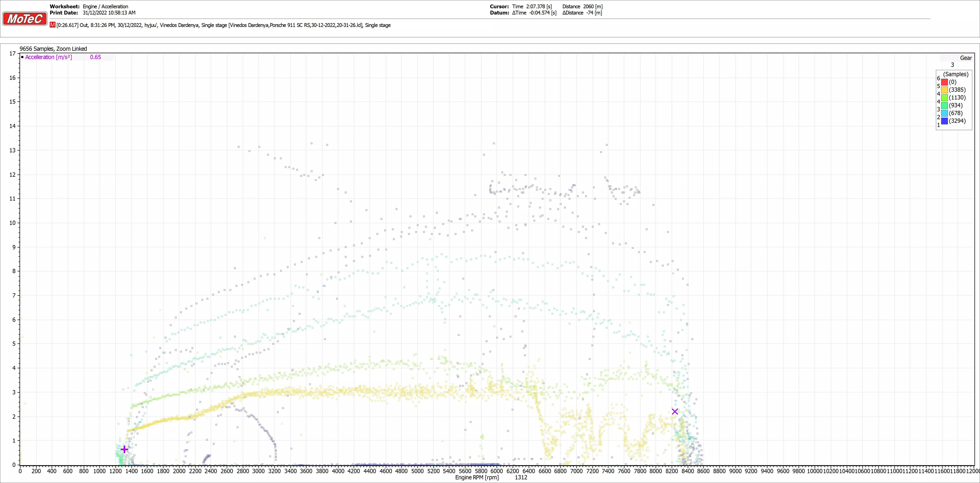Click the Accelleration [m/s²] channel label
The image size is (980, 483).
click(x=49, y=57)
